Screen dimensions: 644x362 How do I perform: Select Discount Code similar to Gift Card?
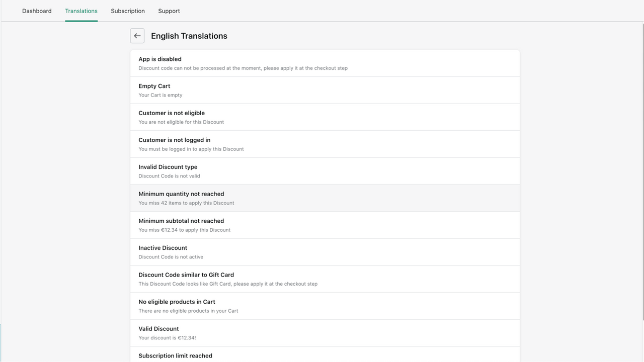[325, 279]
